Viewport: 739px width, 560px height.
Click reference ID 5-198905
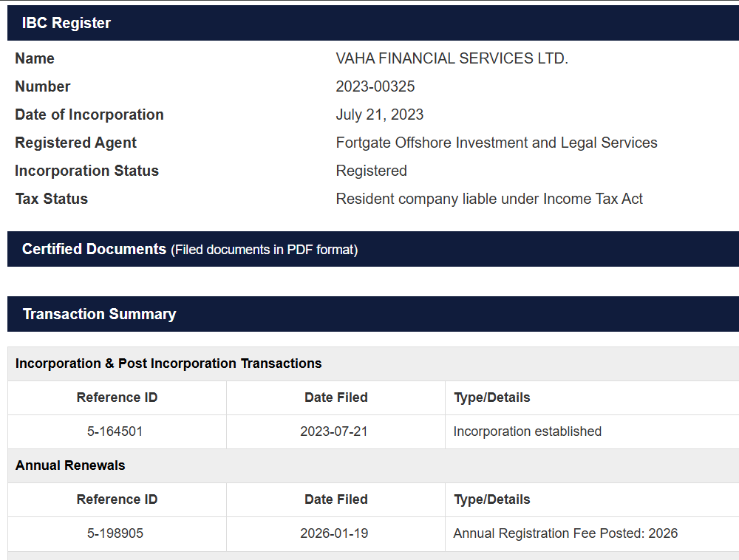pyautogui.click(x=117, y=533)
